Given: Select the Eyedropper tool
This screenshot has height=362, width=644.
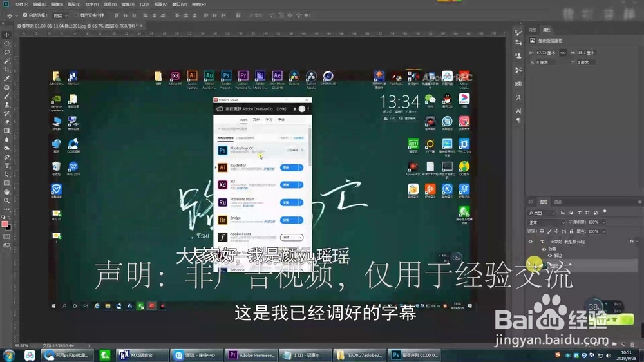Looking at the screenshot, I should [x=6, y=79].
